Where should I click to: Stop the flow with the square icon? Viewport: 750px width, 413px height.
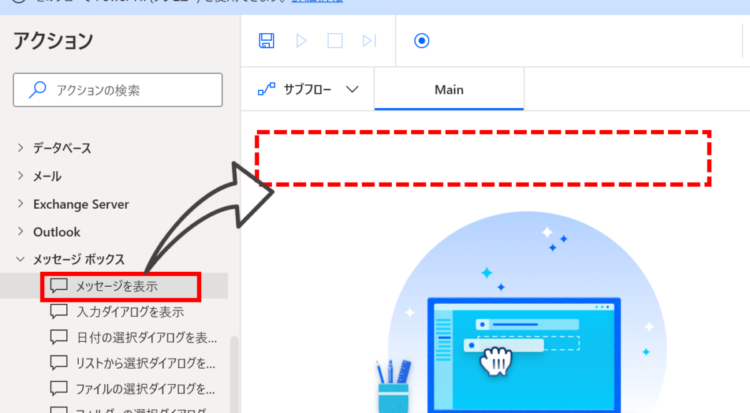coord(335,41)
